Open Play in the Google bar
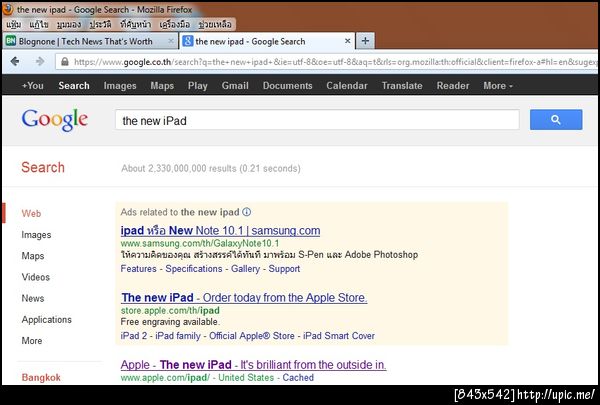Viewport: 600px width, 405px height. pyautogui.click(x=197, y=85)
